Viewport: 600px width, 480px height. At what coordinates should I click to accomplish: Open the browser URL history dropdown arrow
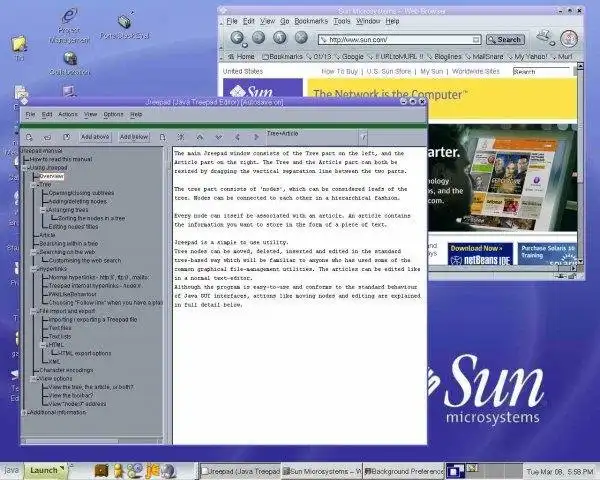pos(476,39)
